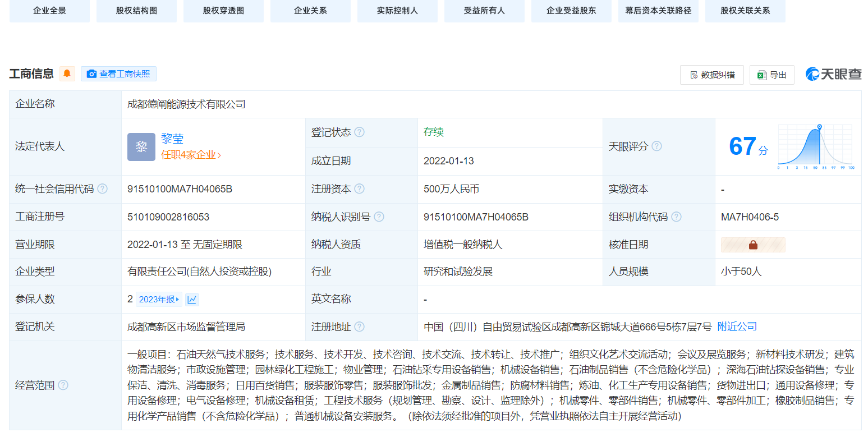Click help icon beside 天眼评分
Image resolution: width=868 pixels, height=437 pixels.
656,146
